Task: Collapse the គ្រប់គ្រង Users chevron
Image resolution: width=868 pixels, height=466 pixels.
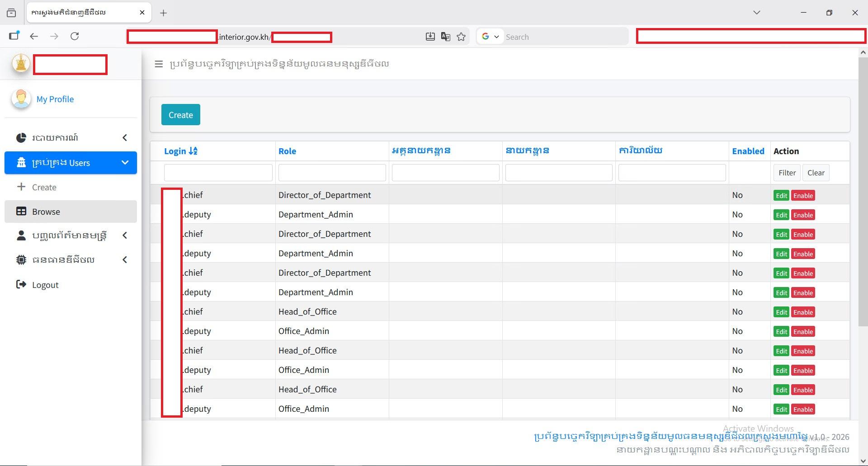Action: pos(125,162)
